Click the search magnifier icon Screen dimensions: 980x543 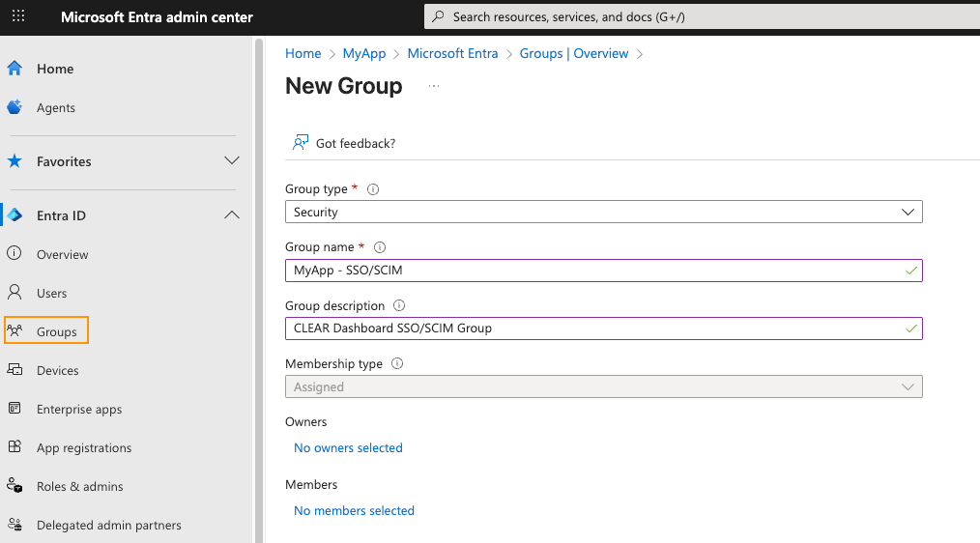[439, 16]
